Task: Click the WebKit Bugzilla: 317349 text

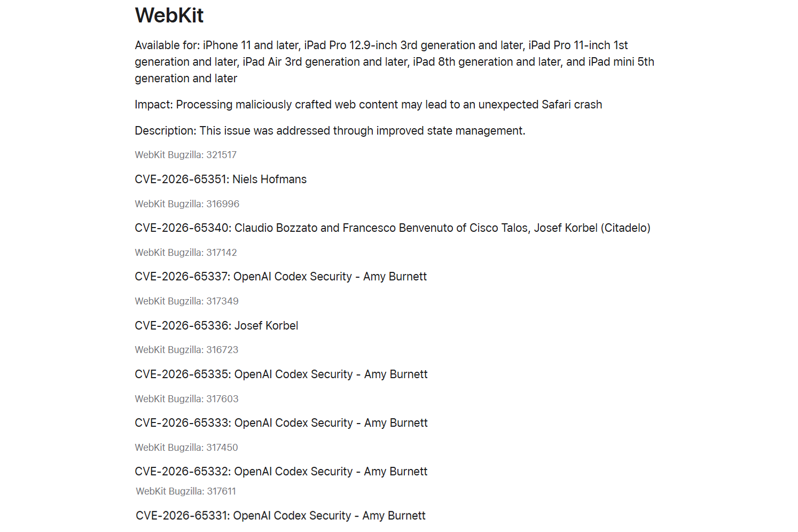Action: (x=186, y=301)
